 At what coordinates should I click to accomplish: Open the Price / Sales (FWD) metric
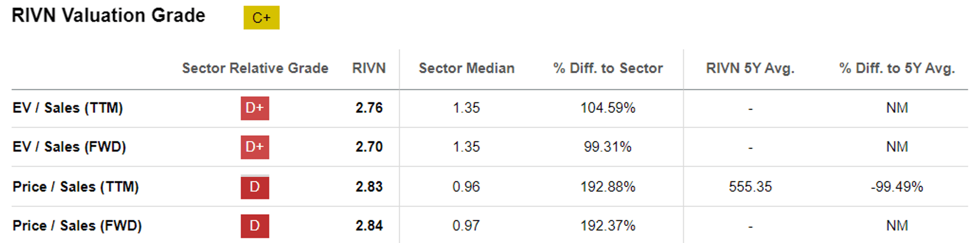pos(77,226)
